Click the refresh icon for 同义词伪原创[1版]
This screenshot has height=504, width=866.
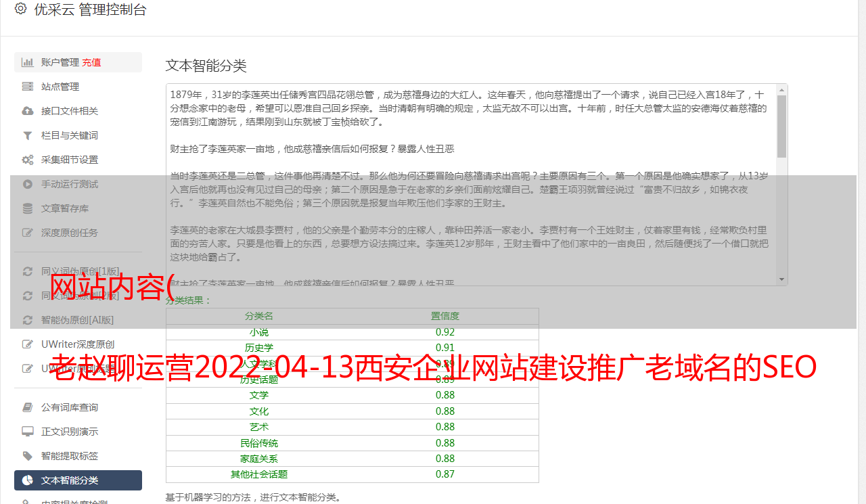click(28, 271)
